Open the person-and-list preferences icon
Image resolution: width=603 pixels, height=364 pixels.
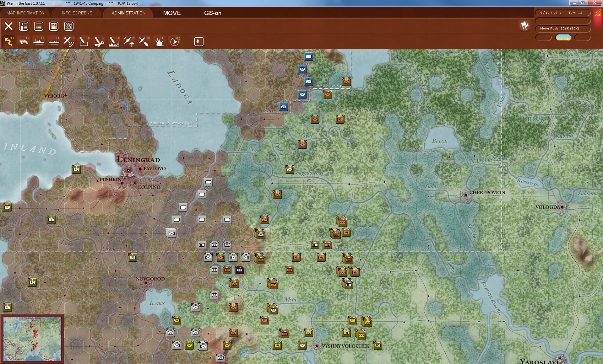point(24,26)
